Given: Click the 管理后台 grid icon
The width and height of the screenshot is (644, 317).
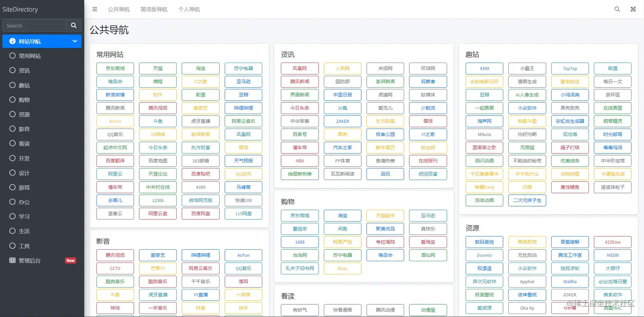Looking at the screenshot, I should (x=12, y=260).
